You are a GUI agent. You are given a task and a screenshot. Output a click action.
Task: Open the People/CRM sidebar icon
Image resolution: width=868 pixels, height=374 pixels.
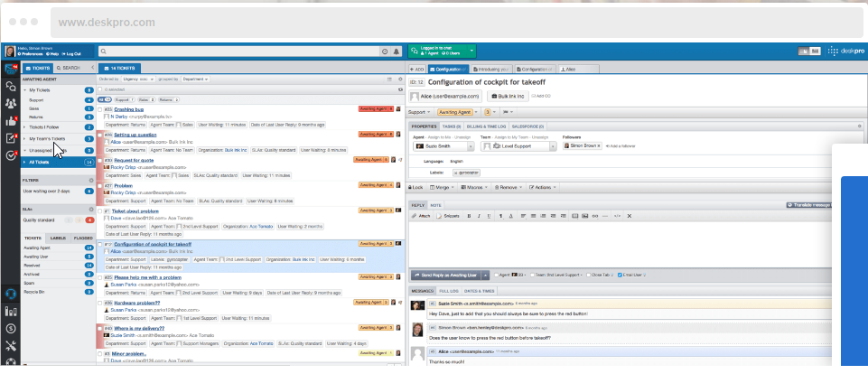pos(11,103)
